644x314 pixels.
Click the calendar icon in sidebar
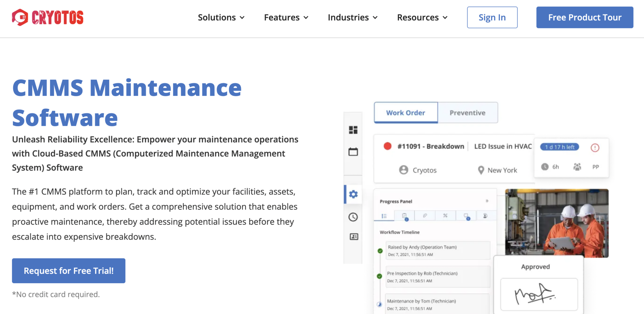(353, 152)
